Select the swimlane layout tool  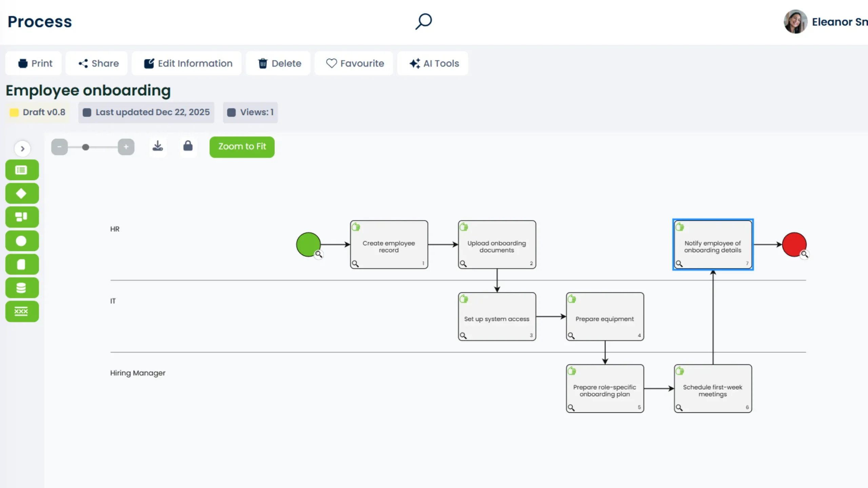tap(22, 217)
